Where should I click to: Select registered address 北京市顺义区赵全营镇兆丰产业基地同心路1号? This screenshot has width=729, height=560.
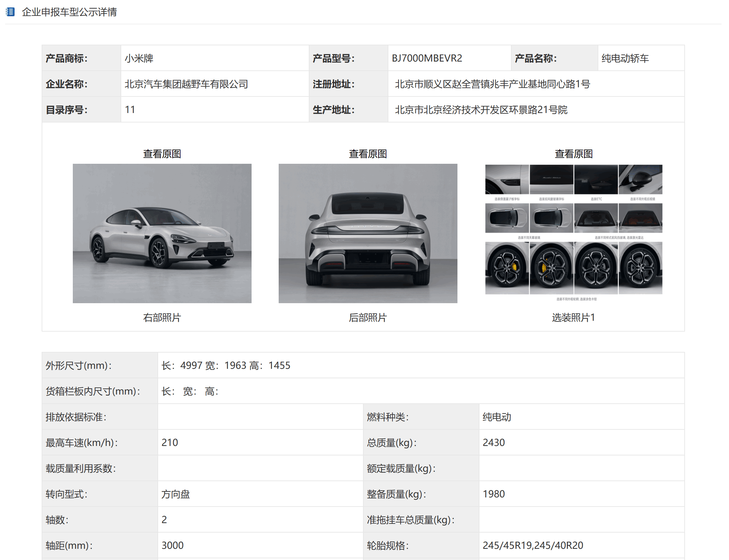coord(493,84)
